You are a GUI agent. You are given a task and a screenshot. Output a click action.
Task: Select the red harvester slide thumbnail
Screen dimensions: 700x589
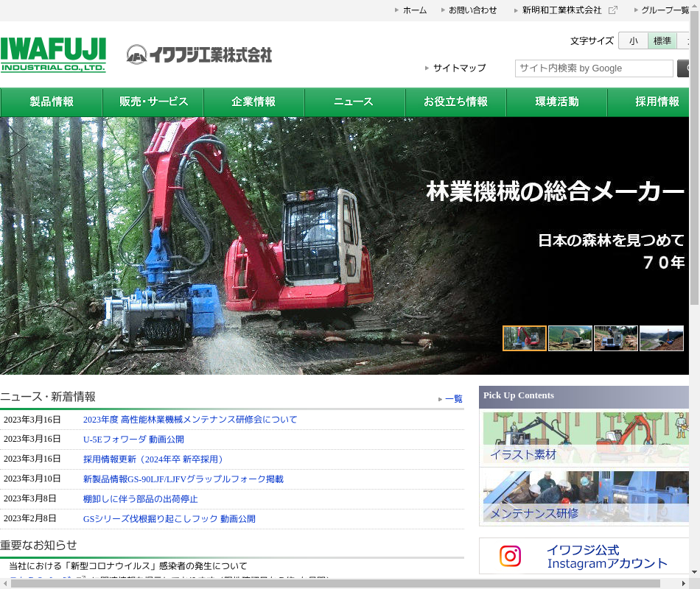tap(525, 338)
